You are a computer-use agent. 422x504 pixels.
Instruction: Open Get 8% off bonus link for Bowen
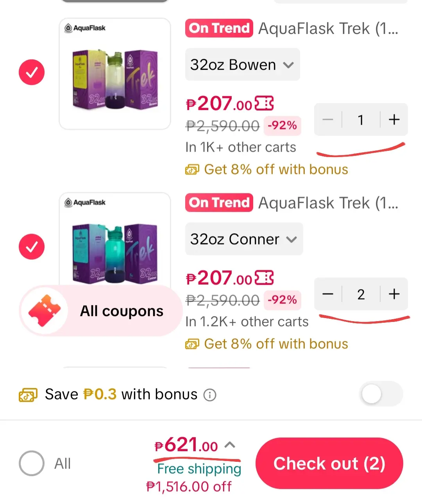(x=266, y=170)
